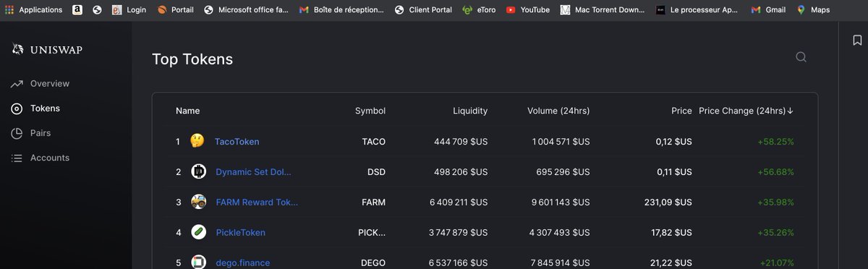The width and height of the screenshot is (868, 269).
Task: Click price value 17,82 $US
Action: click(x=671, y=233)
